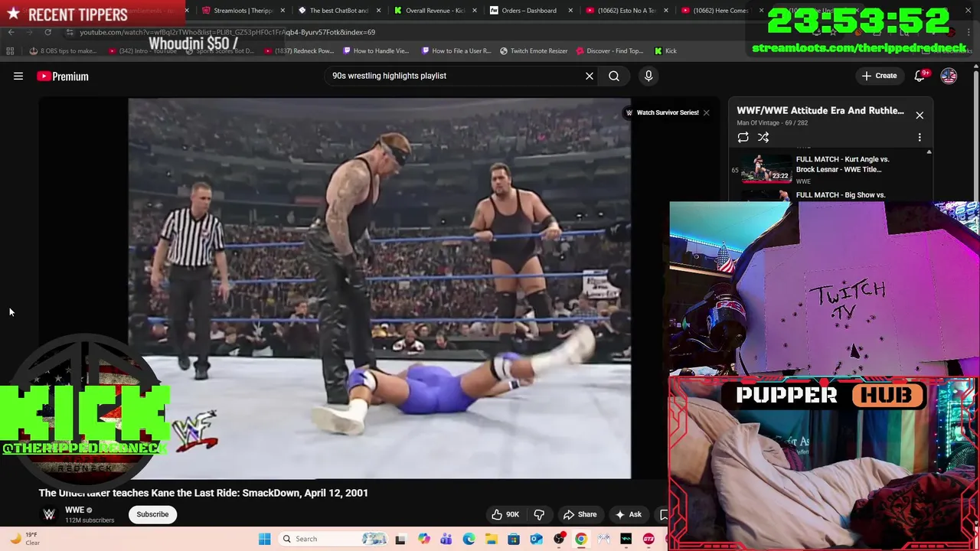Dislike the Undertaker video
Viewport: 980px width, 551px height.
pos(539,514)
